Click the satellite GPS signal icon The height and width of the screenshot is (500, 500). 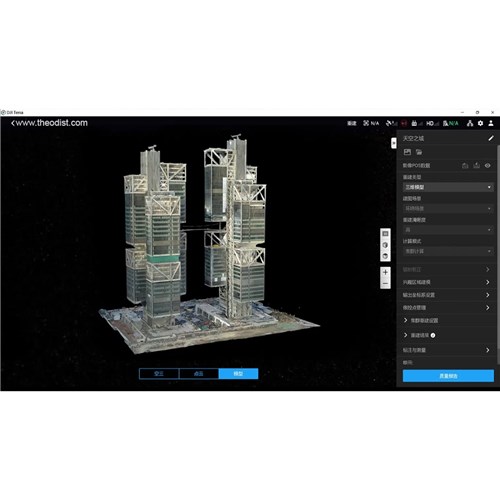[392, 123]
